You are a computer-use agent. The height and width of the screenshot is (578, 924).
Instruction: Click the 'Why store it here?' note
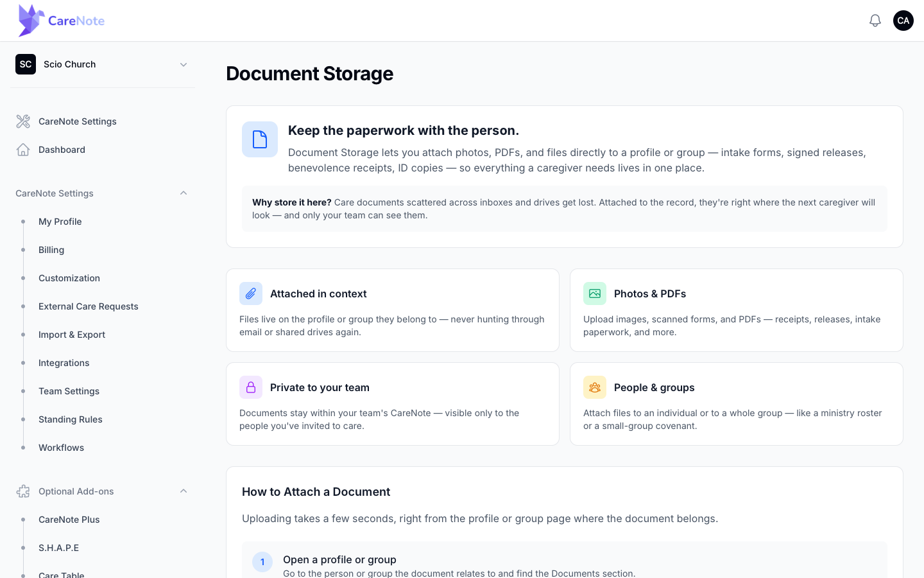(x=565, y=209)
